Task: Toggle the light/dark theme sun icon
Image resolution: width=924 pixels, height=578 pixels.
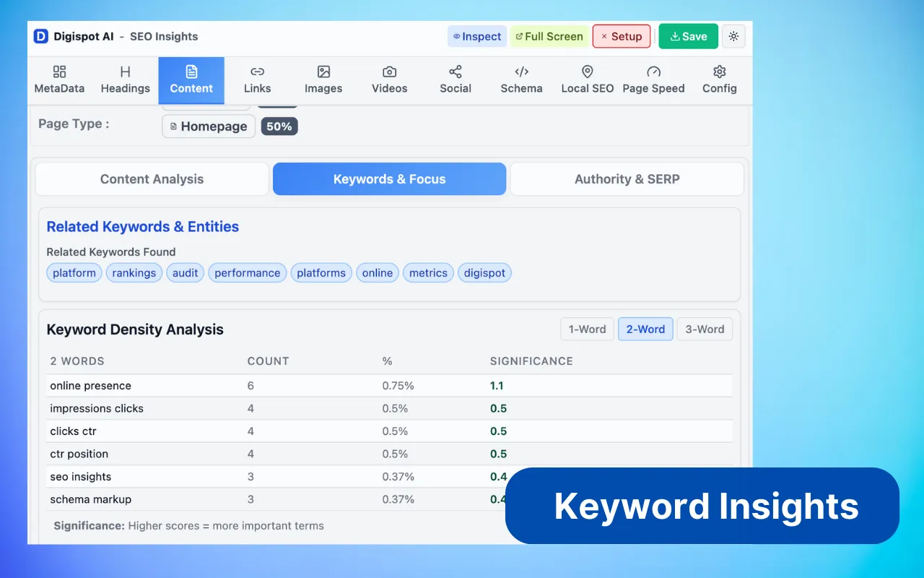Action: (733, 36)
